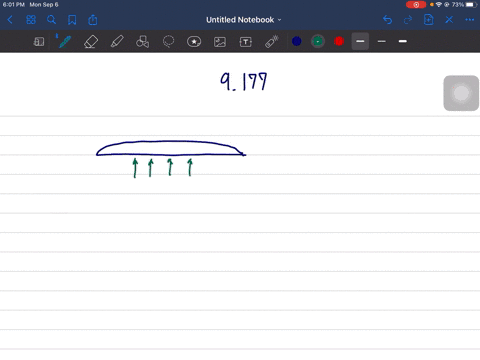480x360 pixels.
Task: Select the first selected stroke thickness
Action: [360, 41]
